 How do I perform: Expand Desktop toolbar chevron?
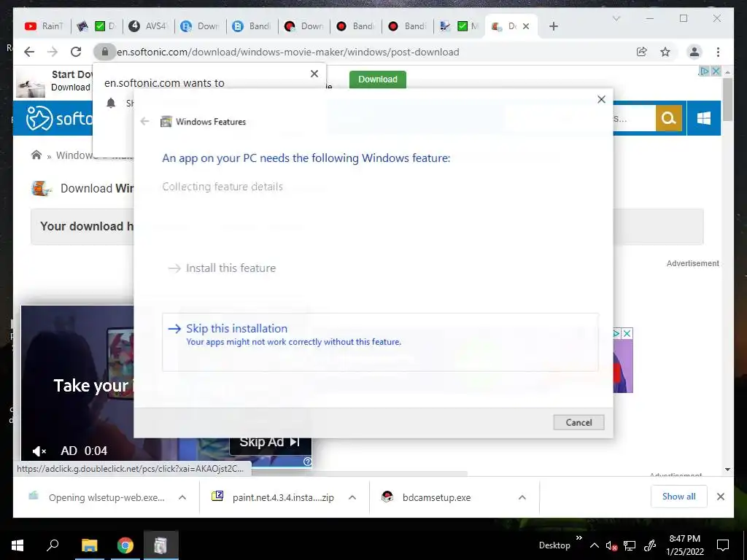578,537
